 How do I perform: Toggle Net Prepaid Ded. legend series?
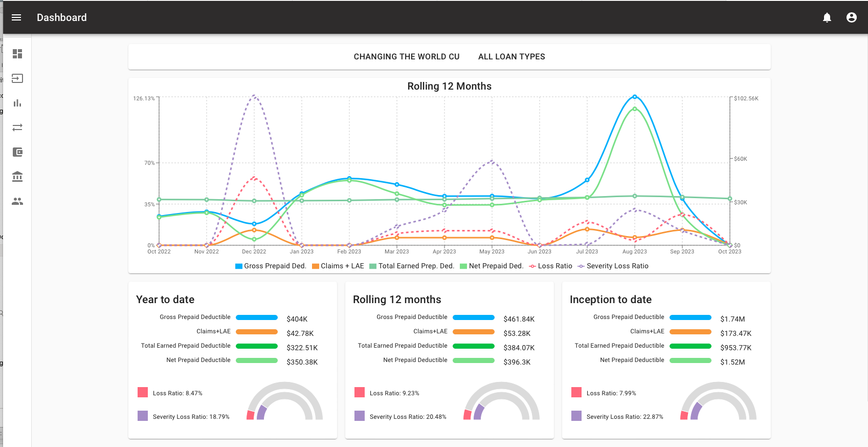click(492, 266)
